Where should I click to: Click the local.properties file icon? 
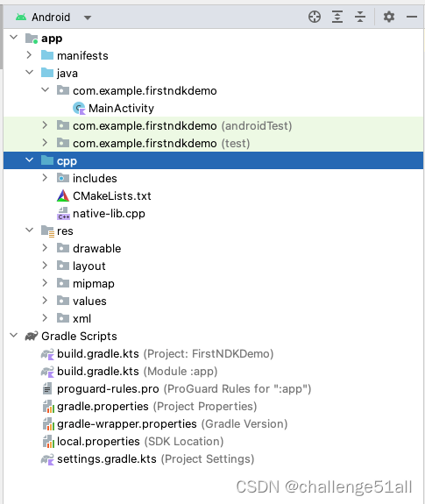48,441
